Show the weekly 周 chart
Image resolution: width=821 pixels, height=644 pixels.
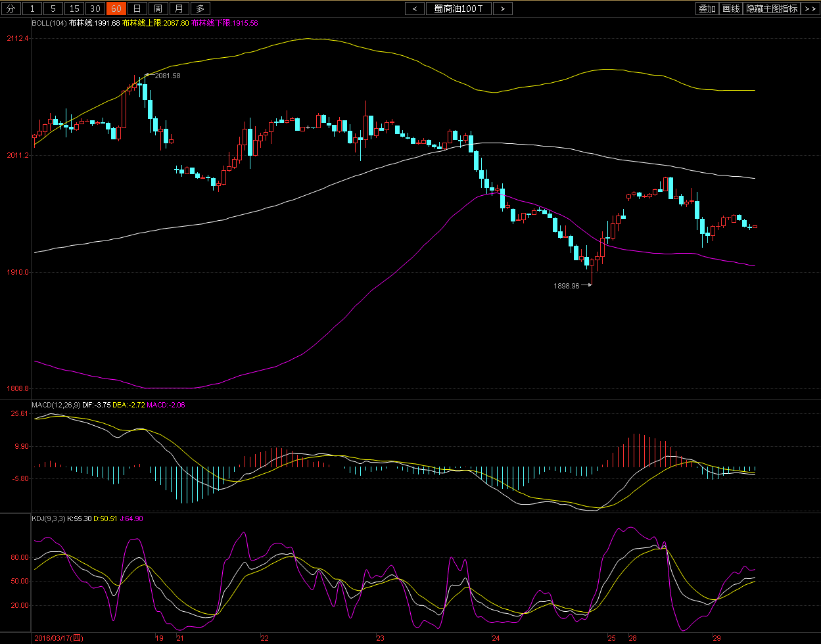[x=158, y=9]
